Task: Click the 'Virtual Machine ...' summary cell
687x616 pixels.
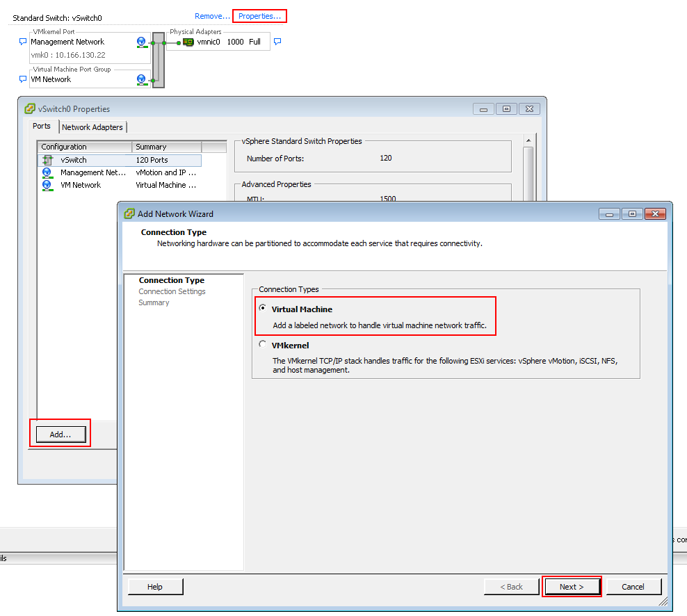Action: 166,186
